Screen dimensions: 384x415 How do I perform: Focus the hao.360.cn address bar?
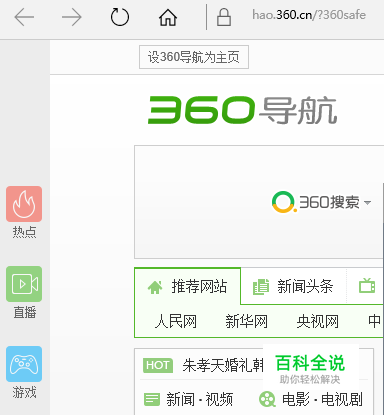click(x=309, y=15)
